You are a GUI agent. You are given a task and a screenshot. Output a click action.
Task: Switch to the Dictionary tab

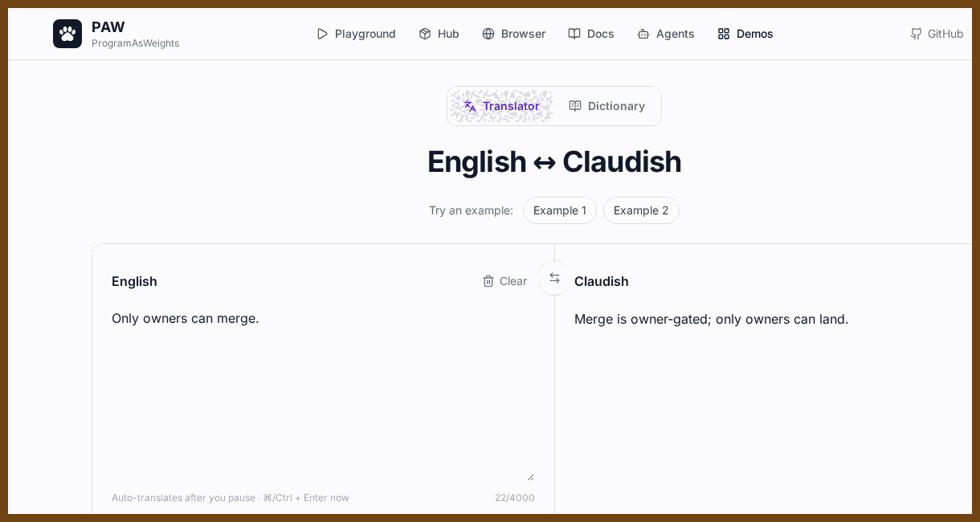606,106
